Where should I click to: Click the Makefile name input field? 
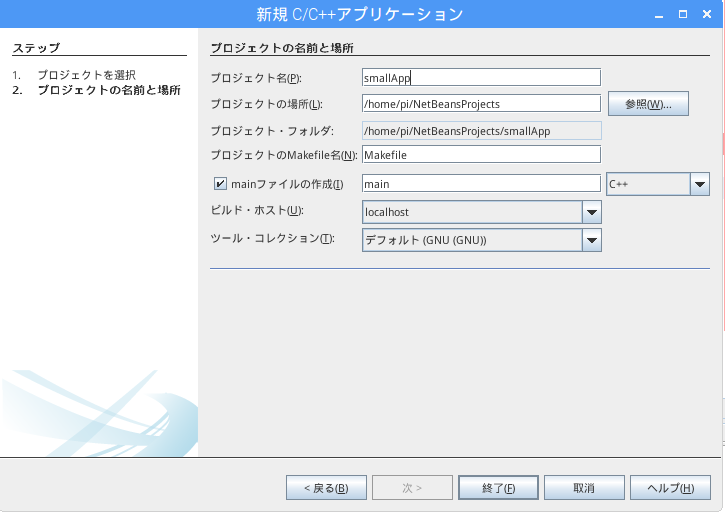[481, 155]
